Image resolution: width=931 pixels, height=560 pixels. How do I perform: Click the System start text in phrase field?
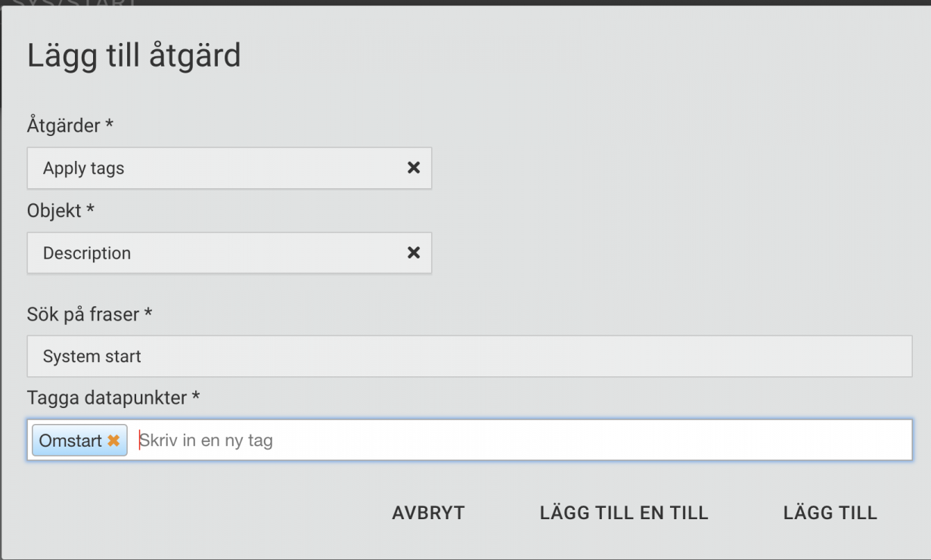pyautogui.click(x=92, y=356)
